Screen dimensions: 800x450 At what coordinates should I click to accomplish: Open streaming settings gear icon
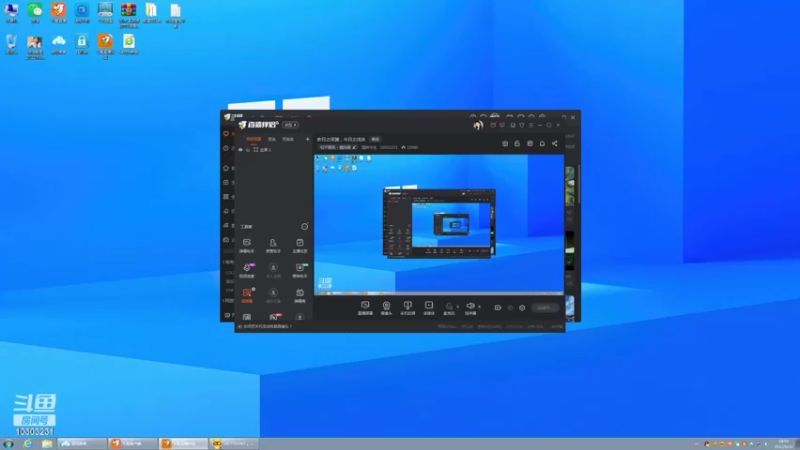point(522,308)
